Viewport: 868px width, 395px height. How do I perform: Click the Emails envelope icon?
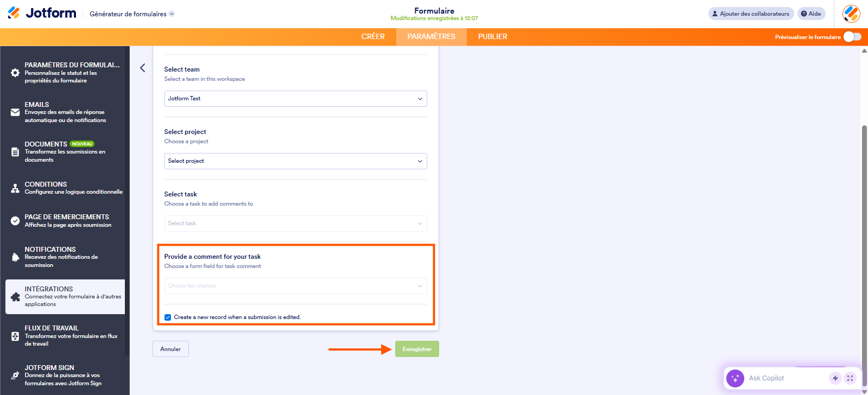coord(15,112)
